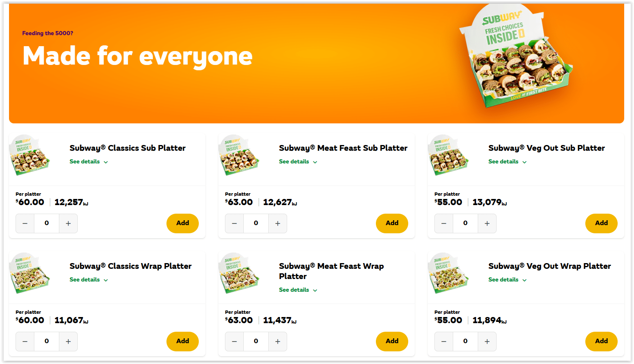The image size is (634, 364).
Task: Click the Veg Out Wrap Platter image
Action: [x=449, y=273]
